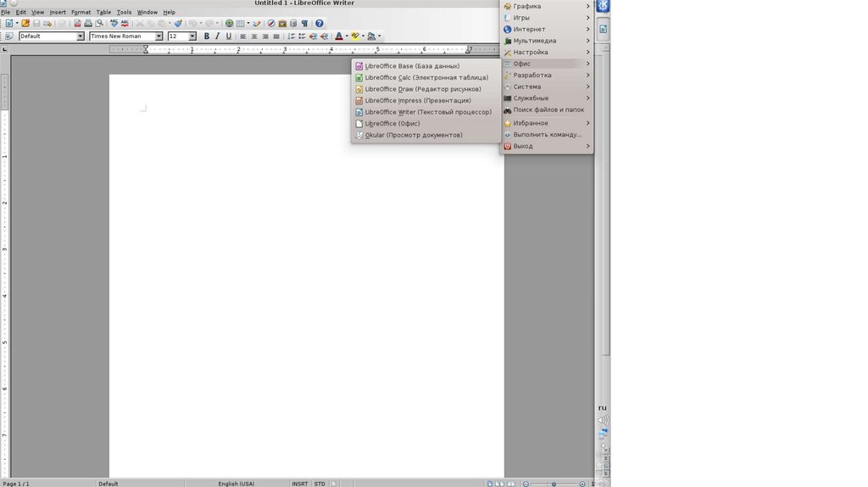Click the Clone Formatting paintbrush icon
Image resolution: width=868 pixels, height=487 pixels.
click(178, 23)
